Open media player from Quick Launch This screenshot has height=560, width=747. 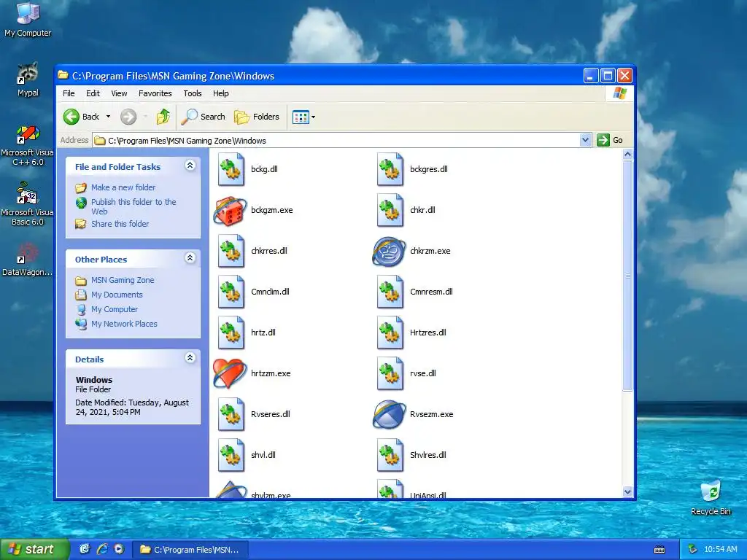click(x=119, y=549)
